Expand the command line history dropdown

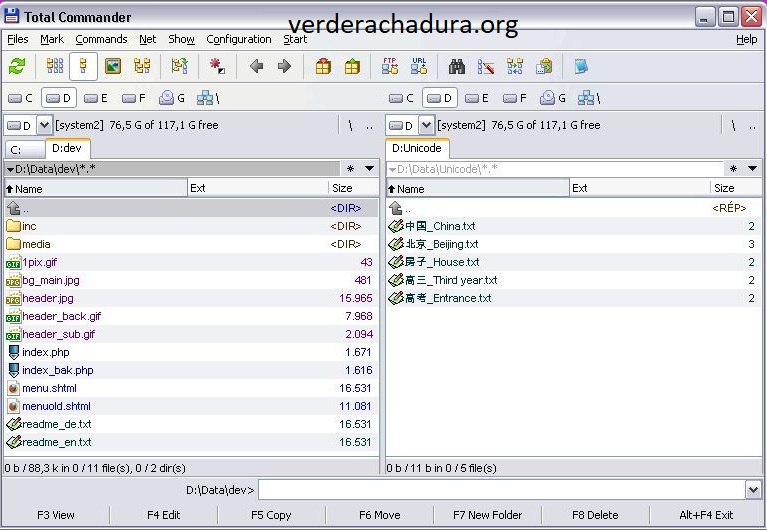tap(753, 489)
